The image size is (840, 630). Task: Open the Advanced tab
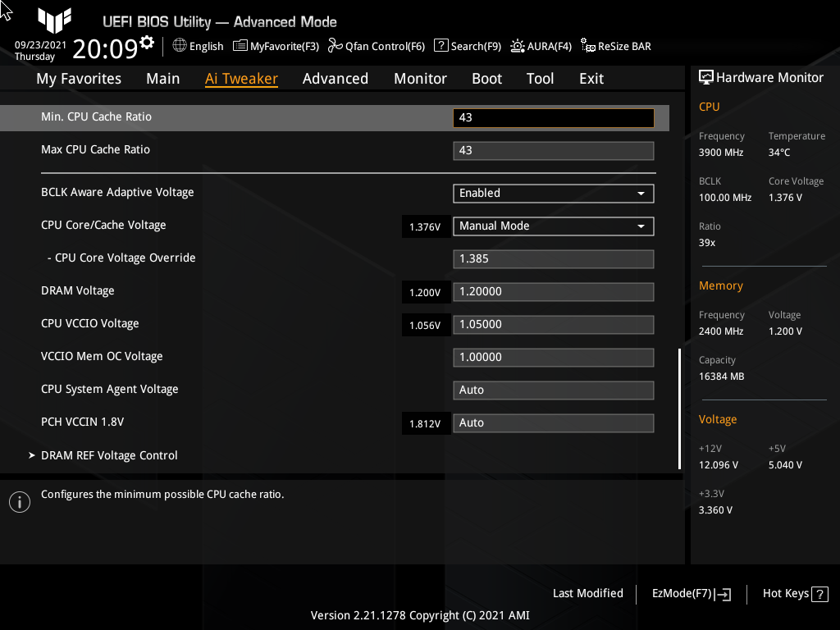pyautogui.click(x=336, y=79)
